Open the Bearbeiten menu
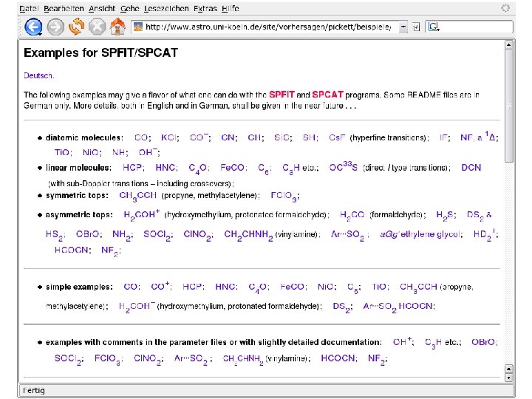This screenshot has height=399, width=532. click(64, 8)
